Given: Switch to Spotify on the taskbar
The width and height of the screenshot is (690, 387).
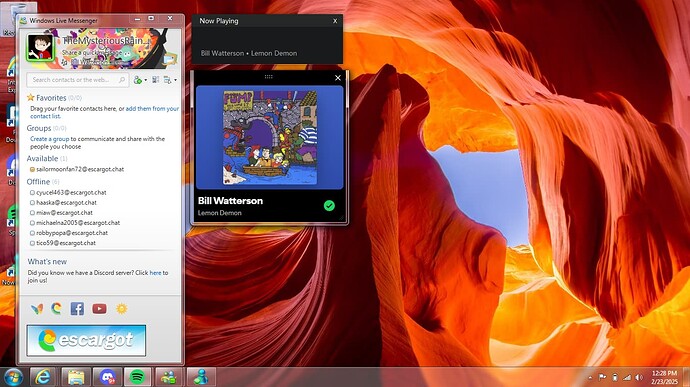Looking at the screenshot, I should tap(137, 377).
